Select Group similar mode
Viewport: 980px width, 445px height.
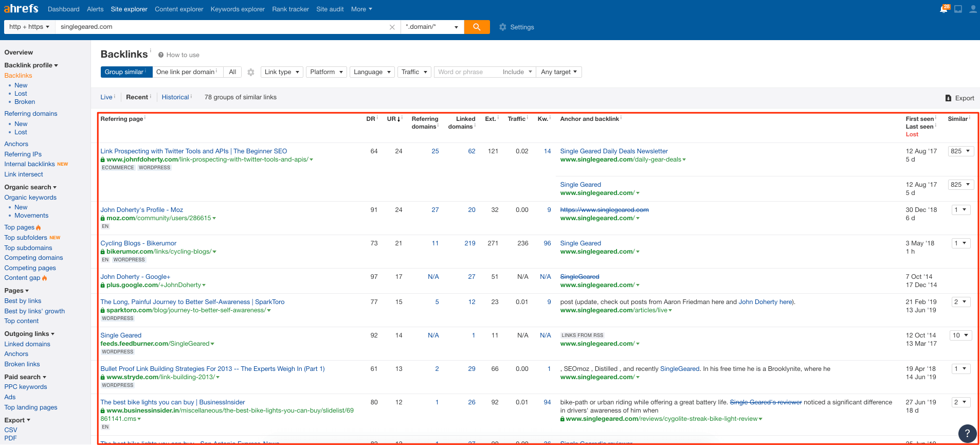126,72
